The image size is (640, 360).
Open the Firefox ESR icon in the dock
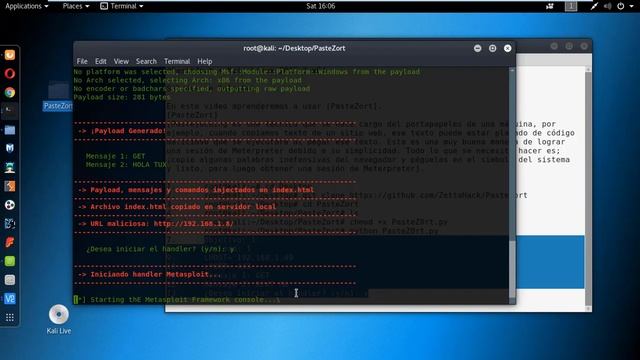tap(10, 55)
